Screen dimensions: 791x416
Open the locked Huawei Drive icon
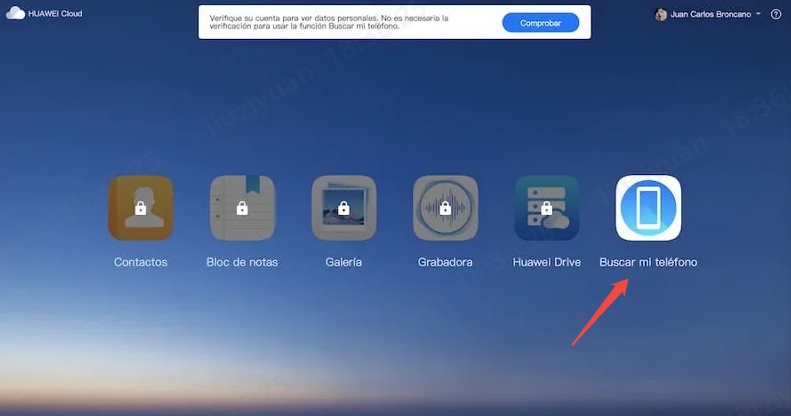[547, 208]
